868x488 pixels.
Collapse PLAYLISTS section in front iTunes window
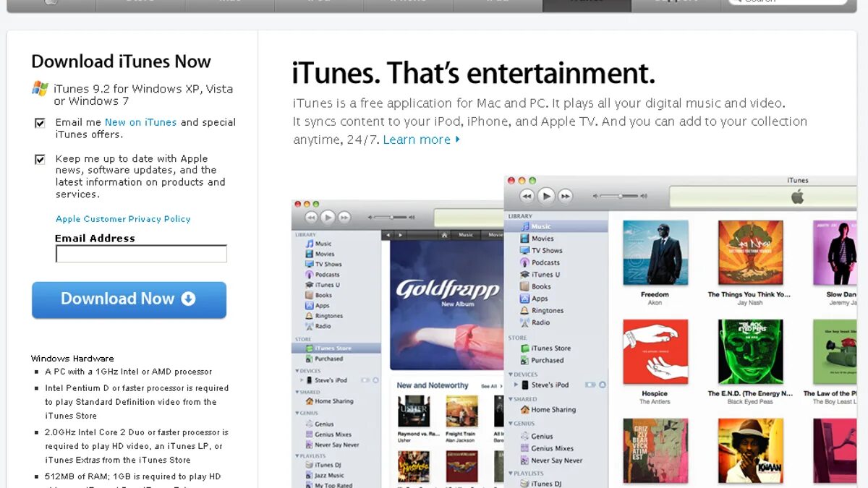click(509, 474)
